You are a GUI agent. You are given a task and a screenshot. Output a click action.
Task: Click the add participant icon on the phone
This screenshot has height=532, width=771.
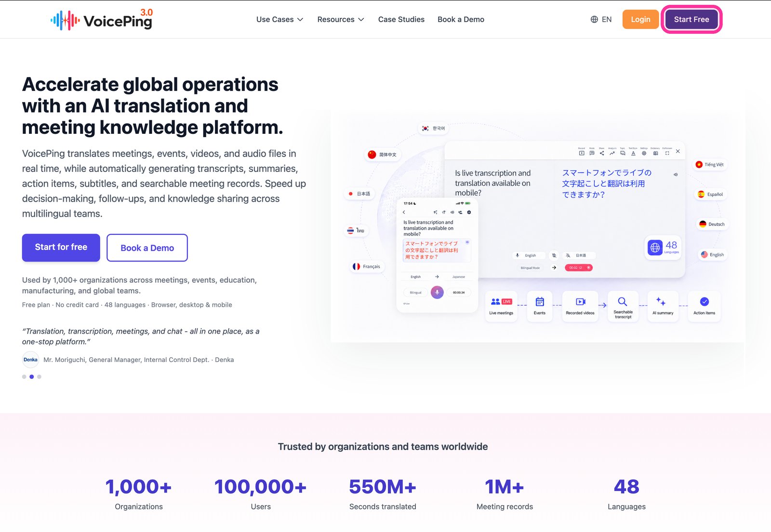click(x=460, y=212)
